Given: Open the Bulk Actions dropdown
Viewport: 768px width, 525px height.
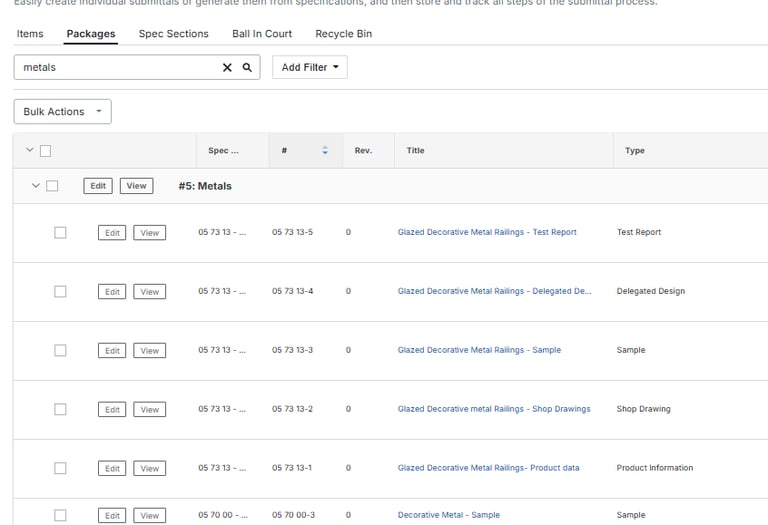Looking at the screenshot, I should 62,112.
